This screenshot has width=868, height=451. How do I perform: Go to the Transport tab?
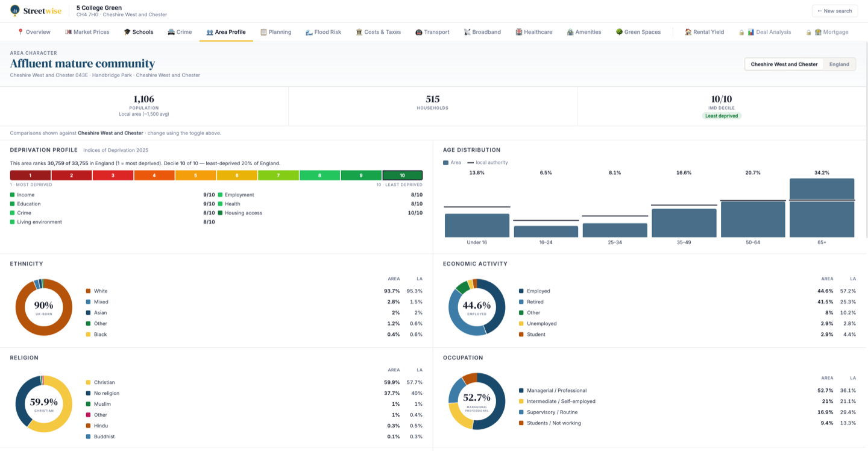point(432,32)
